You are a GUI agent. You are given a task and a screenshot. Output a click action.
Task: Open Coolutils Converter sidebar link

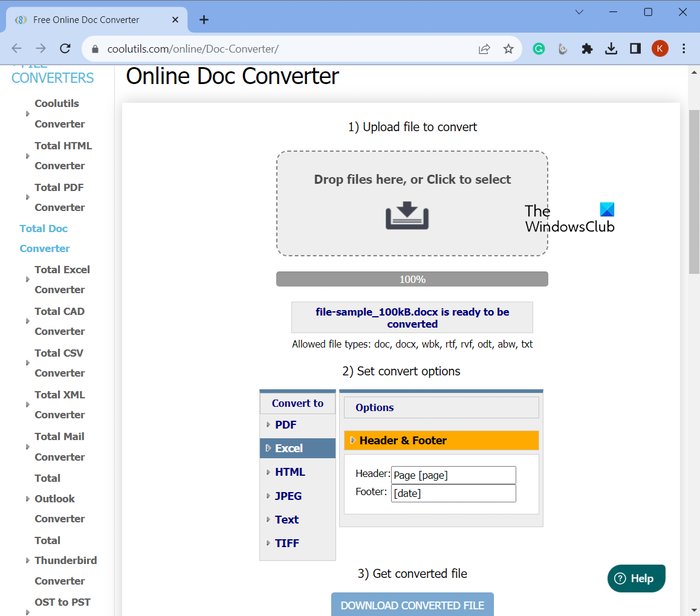[59, 114]
